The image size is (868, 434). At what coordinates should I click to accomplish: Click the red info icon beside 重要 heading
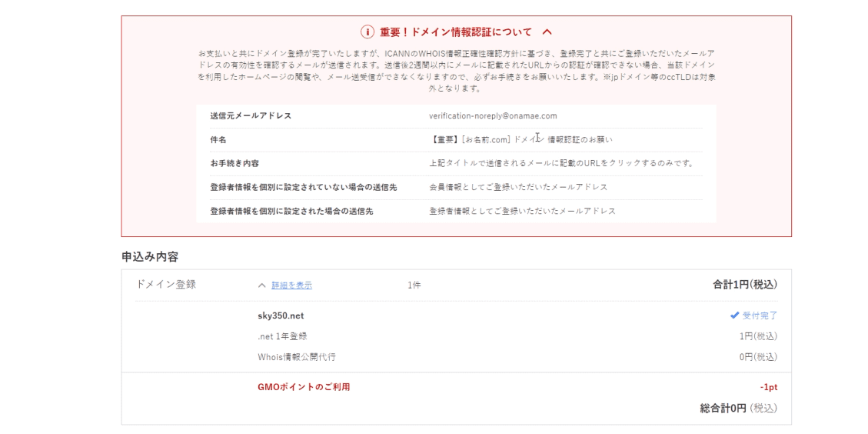coord(367,32)
